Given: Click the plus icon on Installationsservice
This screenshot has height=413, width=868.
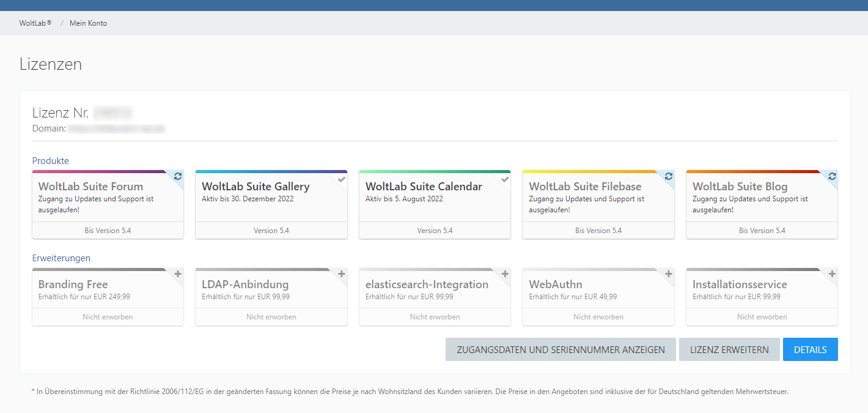Looking at the screenshot, I should tap(831, 274).
